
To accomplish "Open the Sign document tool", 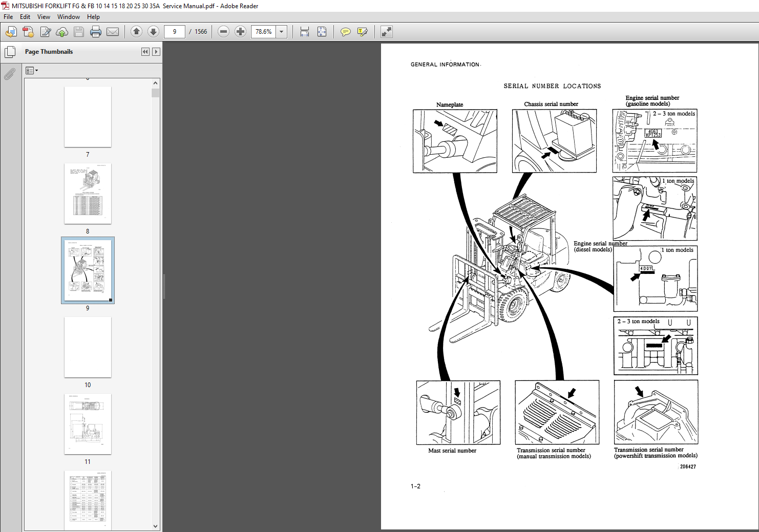I will click(x=45, y=32).
